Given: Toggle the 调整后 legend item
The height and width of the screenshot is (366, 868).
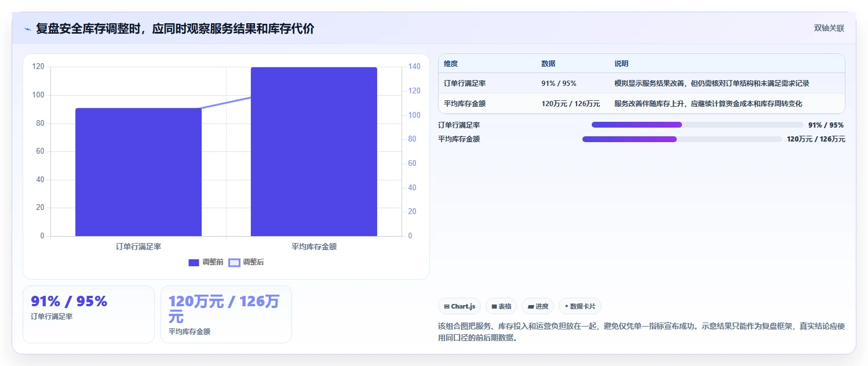Looking at the screenshot, I should 246,262.
